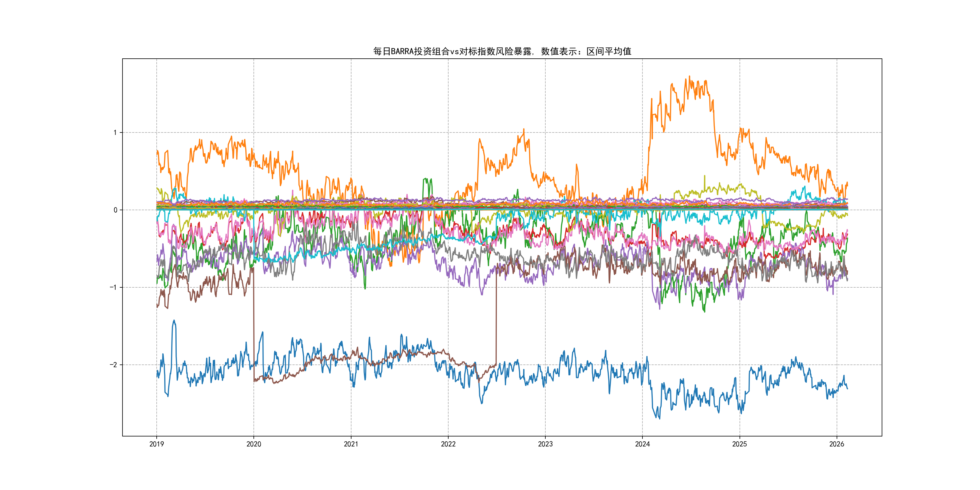980x490 pixels.
Task: Click the y-axis tick label 1
Action: coord(115,133)
